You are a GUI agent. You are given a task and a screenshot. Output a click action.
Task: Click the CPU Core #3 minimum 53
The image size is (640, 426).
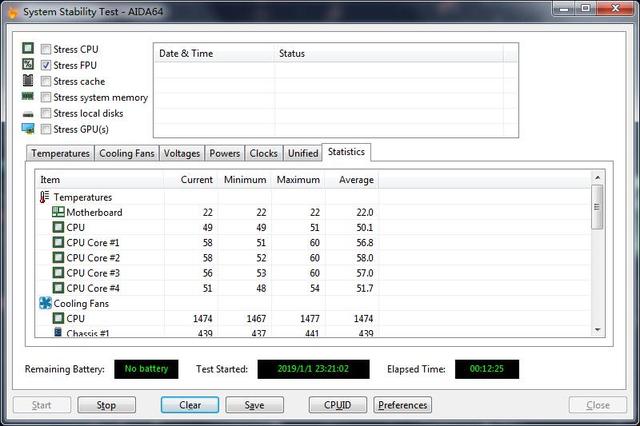(x=261, y=273)
